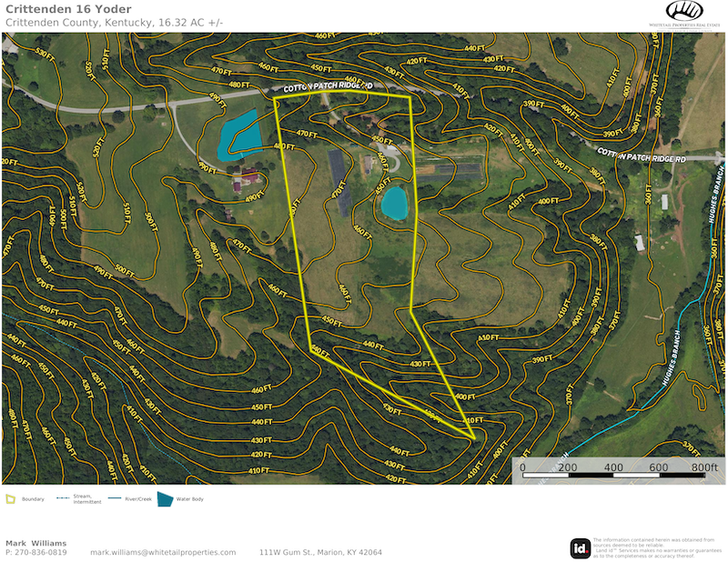Click the southern tip of yellow boundary
Screen dimensions: 728x562
point(474,439)
